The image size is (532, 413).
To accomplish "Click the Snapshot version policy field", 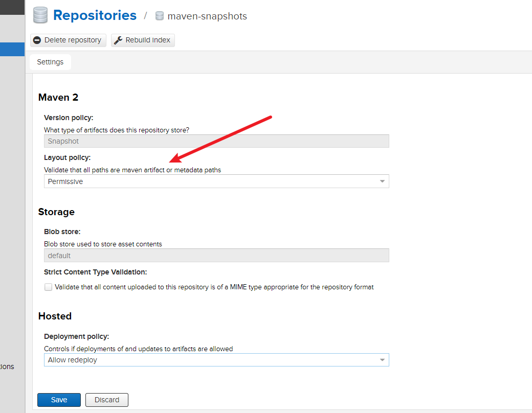I will tap(216, 141).
